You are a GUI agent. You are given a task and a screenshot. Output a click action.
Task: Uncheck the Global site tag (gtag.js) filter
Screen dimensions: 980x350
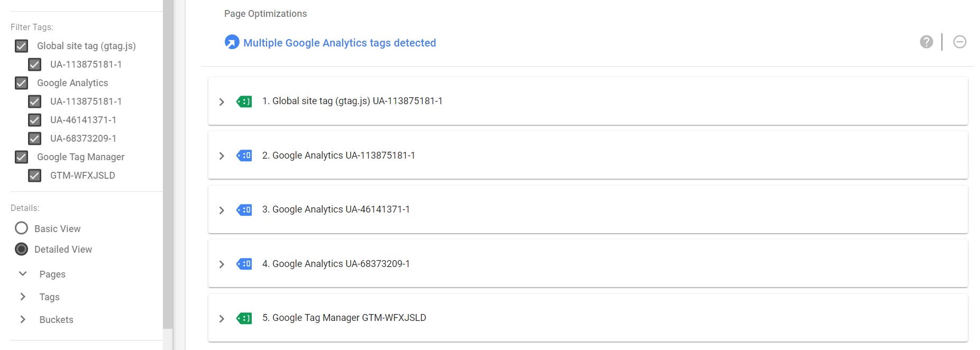[22, 46]
